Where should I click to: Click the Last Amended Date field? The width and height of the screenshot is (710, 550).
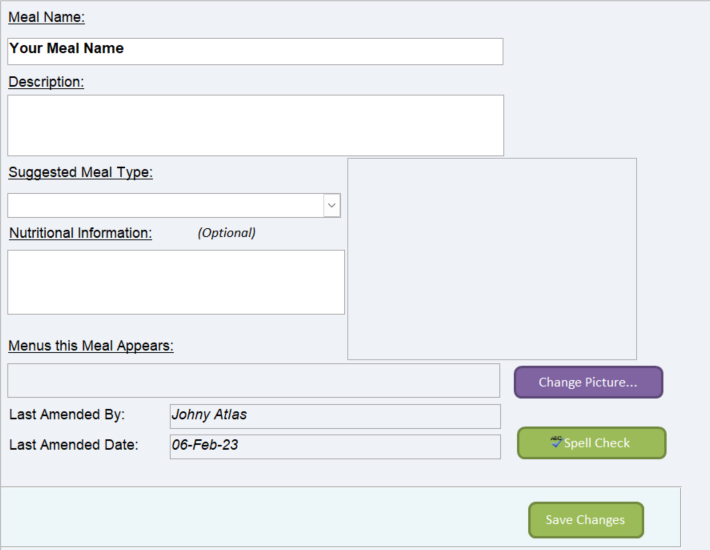coord(335,446)
